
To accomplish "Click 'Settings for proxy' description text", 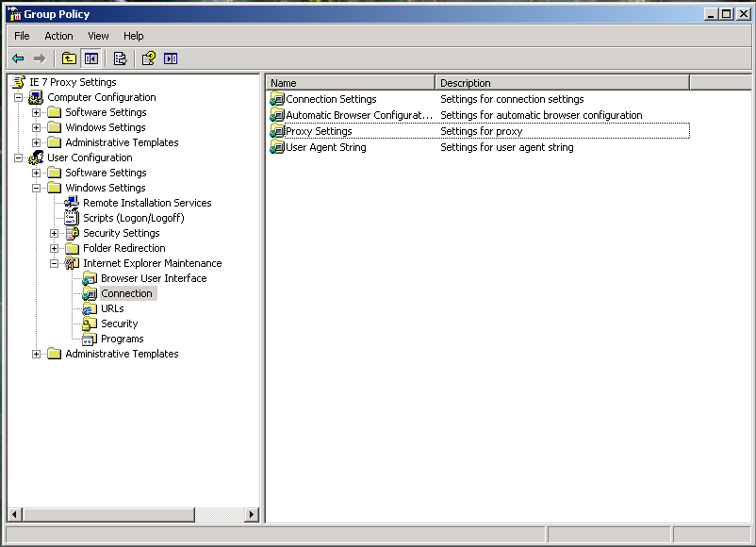I will pos(481,131).
